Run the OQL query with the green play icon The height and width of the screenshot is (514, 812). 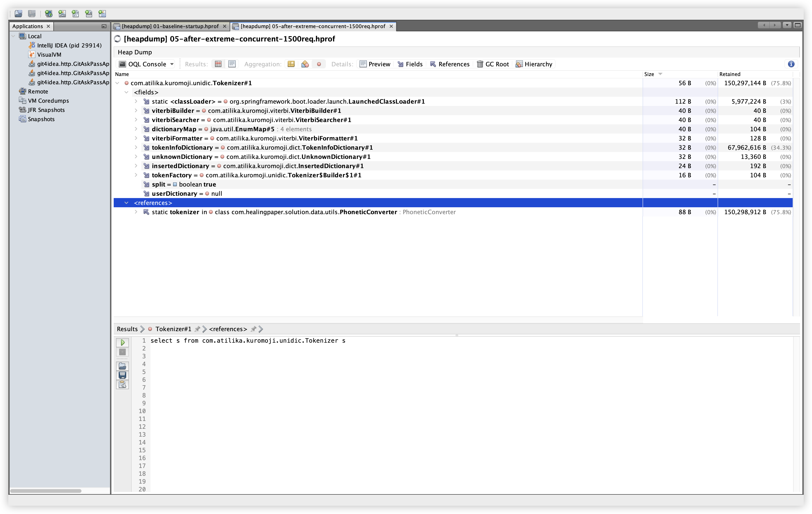pyautogui.click(x=122, y=342)
